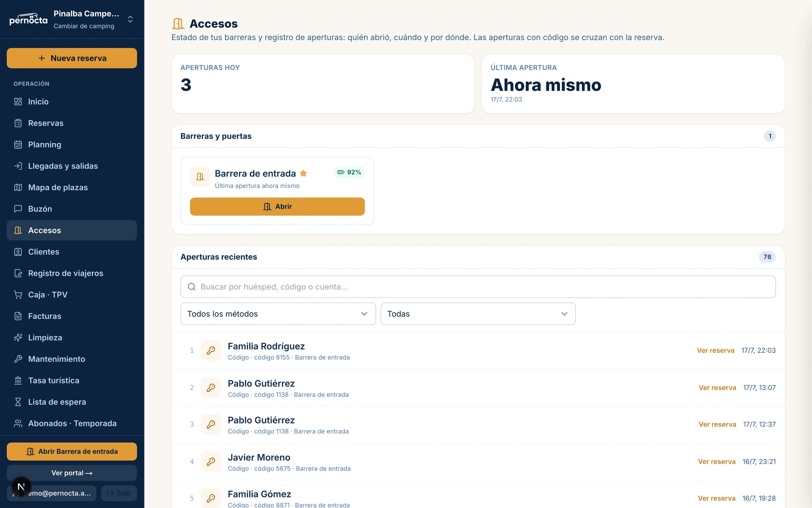Click the Facturas document icon
This screenshot has width=812, height=508.
(x=18, y=316)
